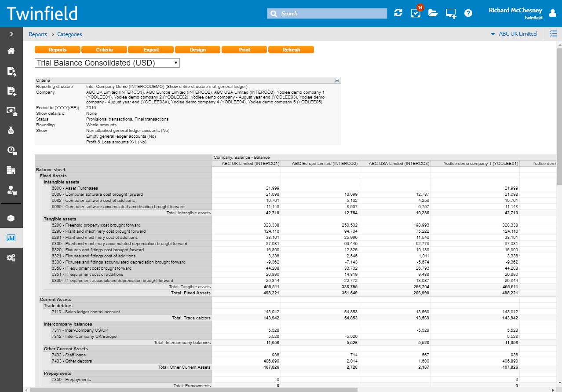The image size is (562, 392).
Task: Click the tasks icon with 14 badge
Action: 416,13
